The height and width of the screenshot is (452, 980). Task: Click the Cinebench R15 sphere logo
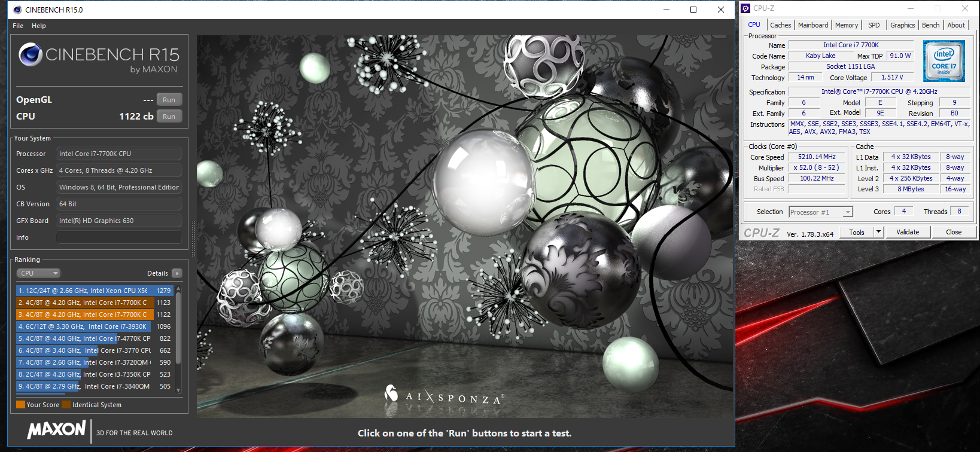(x=30, y=54)
